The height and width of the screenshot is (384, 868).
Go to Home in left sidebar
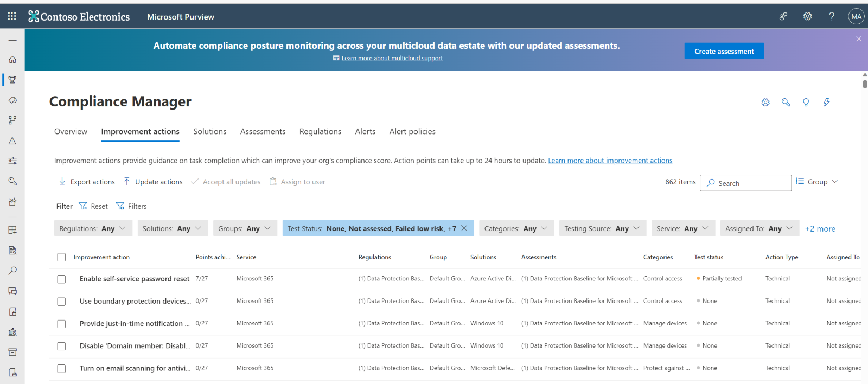point(12,60)
